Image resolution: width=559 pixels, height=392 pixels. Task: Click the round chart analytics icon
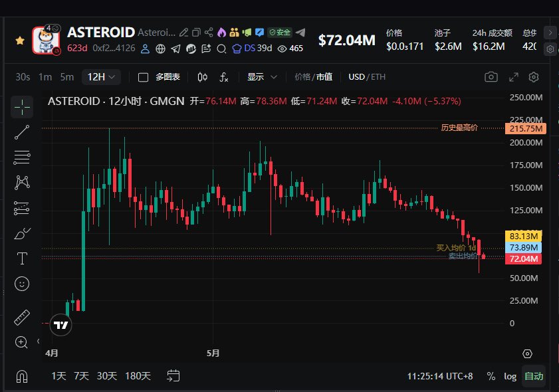click(191, 49)
